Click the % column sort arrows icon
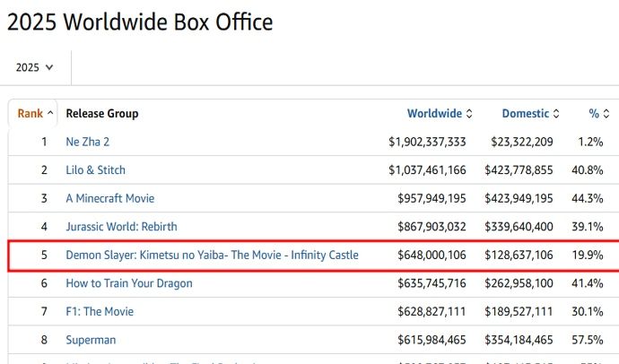 pos(606,114)
